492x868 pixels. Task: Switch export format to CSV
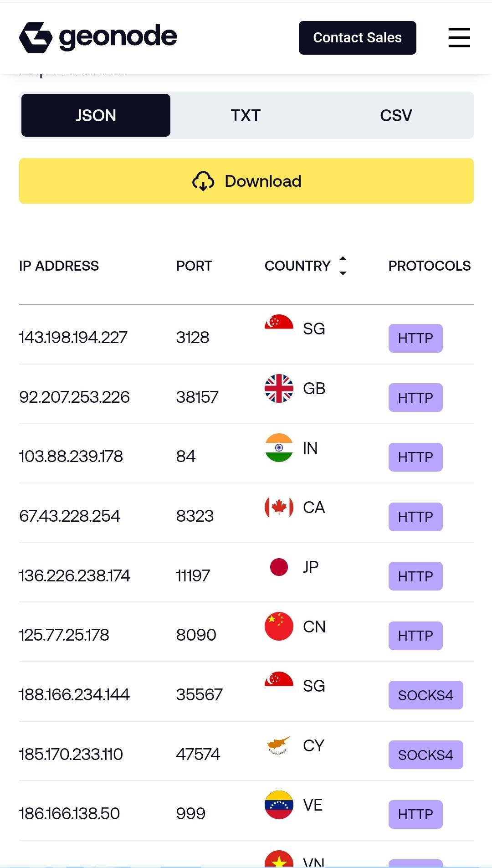396,115
